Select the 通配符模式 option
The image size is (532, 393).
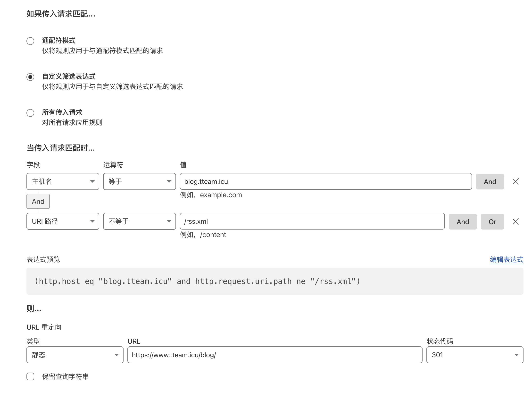(30, 41)
